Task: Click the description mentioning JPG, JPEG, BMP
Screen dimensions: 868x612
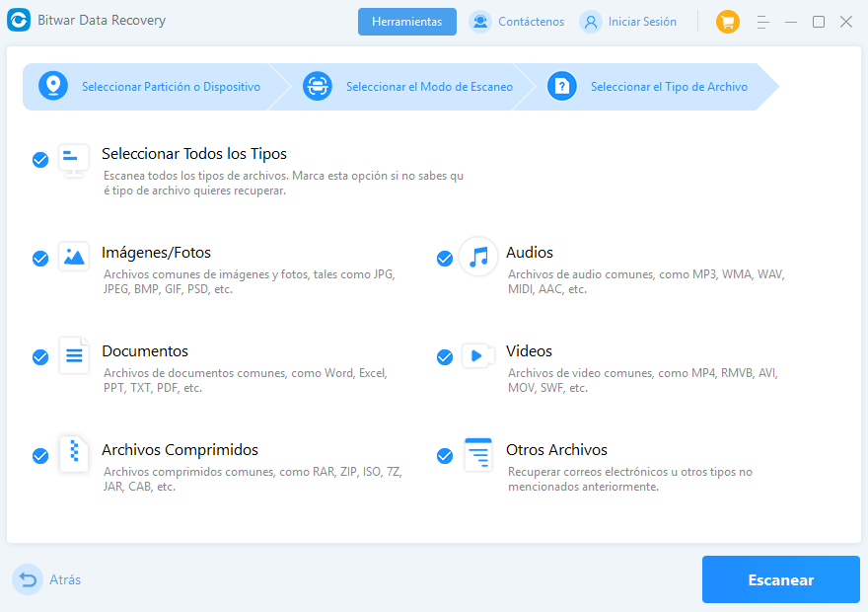Action: (x=250, y=281)
